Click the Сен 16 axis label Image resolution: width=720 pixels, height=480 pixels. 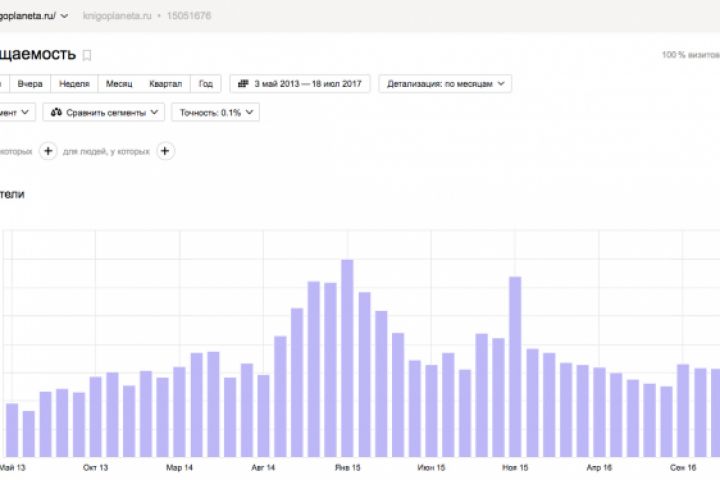(x=683, y=468)
